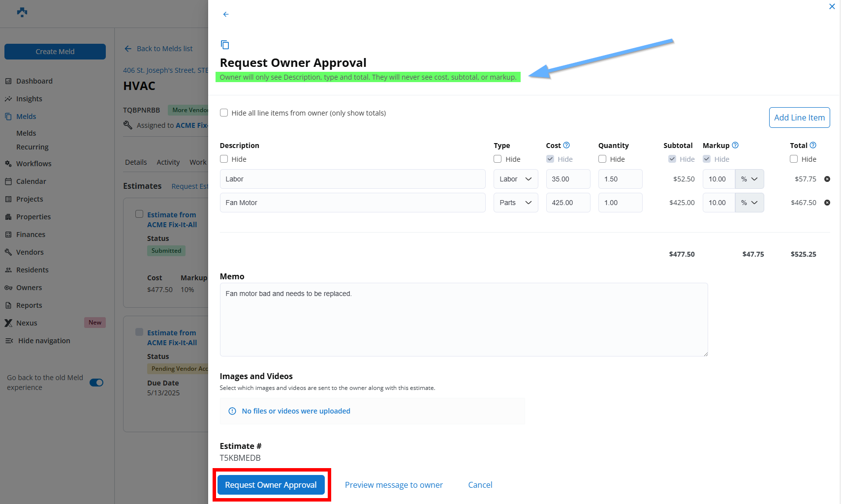
Task: Toggle the old Meld experience switch
Action: pos(96,383)
